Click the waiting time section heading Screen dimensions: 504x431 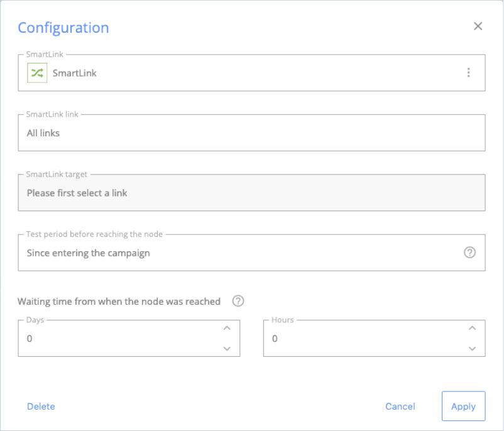(x=119, y=301)
